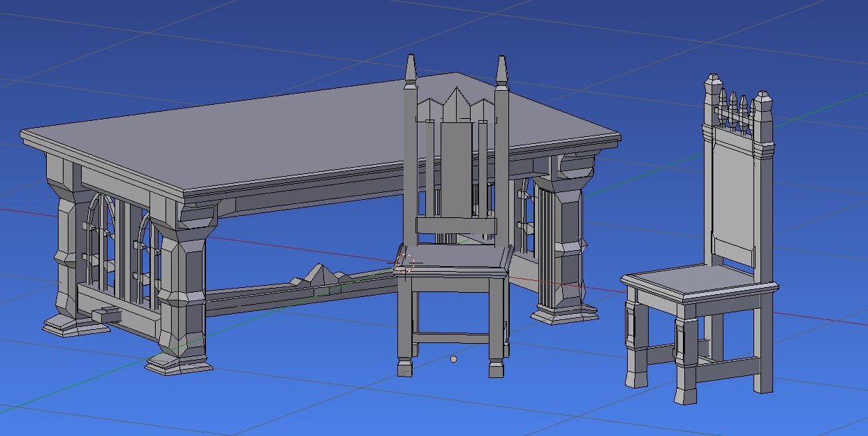Click the small sphere below the center chair
The height and width of the screenshot is (436, 868).
455,358
